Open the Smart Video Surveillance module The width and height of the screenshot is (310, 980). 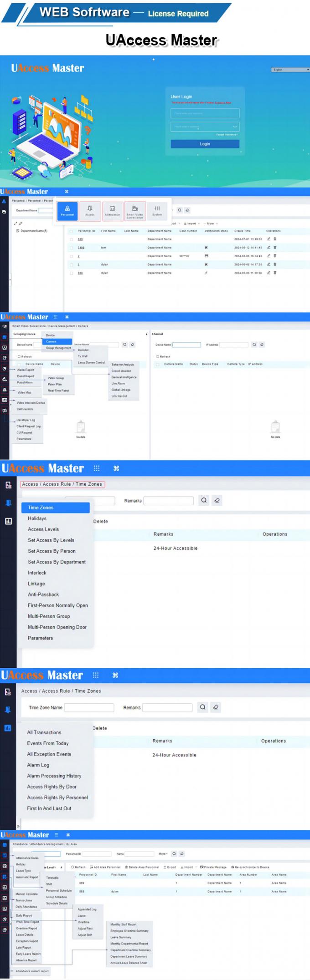[x=134, y=211]
